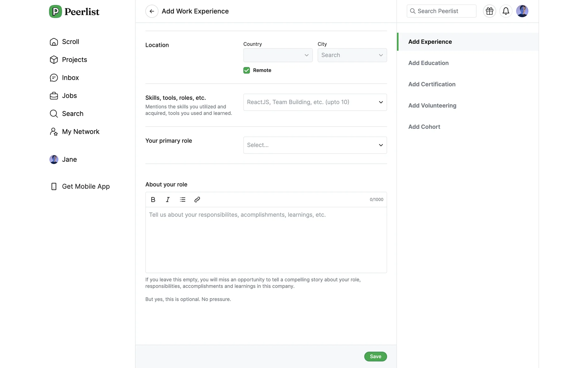This screenshot has height=368, width=588.
Task: Click the back arrow button
Action: [x=152, y=11]
